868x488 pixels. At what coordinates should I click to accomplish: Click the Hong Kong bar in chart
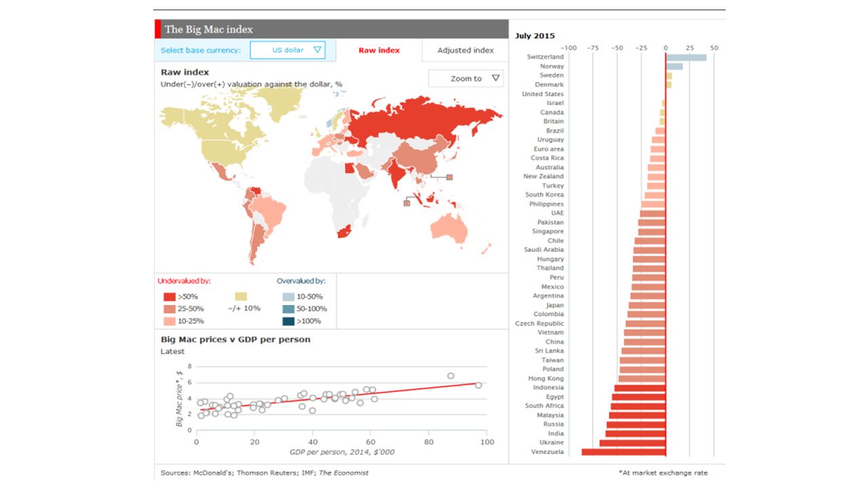click(642, 378)
